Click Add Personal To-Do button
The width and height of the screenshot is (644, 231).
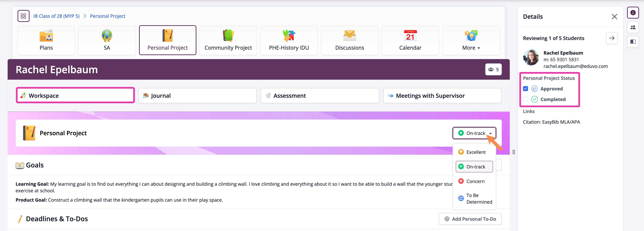(470, 219)
